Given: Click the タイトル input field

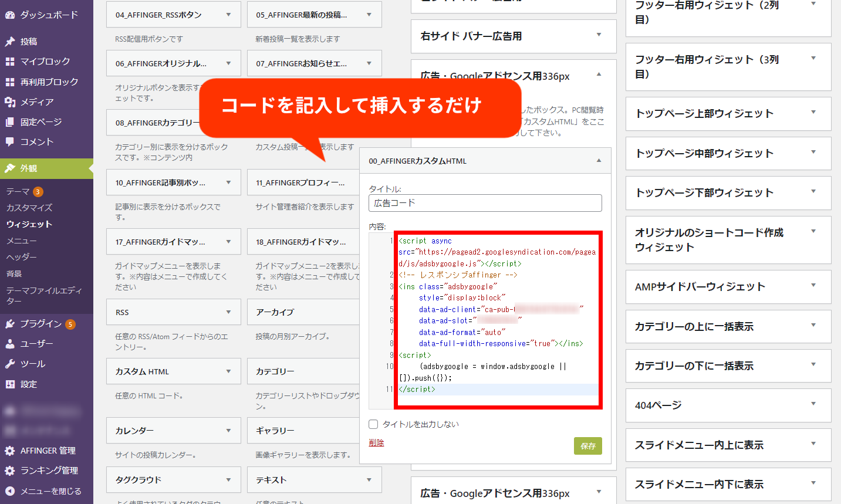Looking at the screenshot, I should tap(485, 203).
